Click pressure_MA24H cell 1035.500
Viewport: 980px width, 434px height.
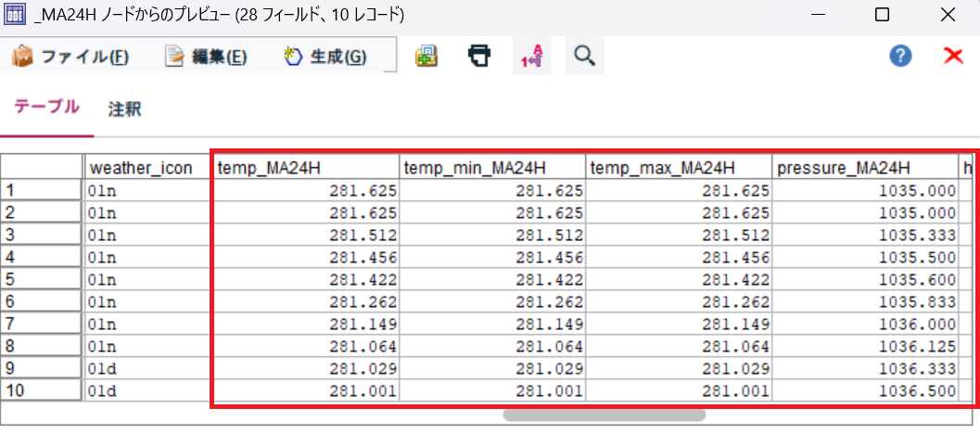pos(864,258)
